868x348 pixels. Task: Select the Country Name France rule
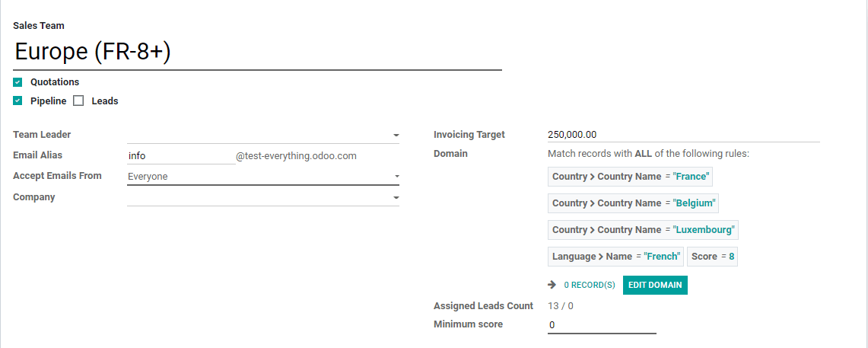click(630, 177)
